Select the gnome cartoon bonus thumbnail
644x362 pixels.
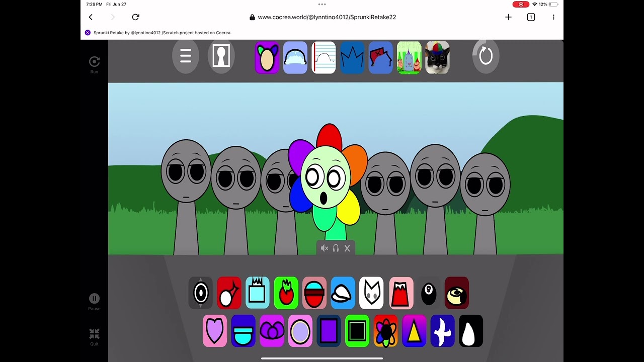click(x=409, y=58)
